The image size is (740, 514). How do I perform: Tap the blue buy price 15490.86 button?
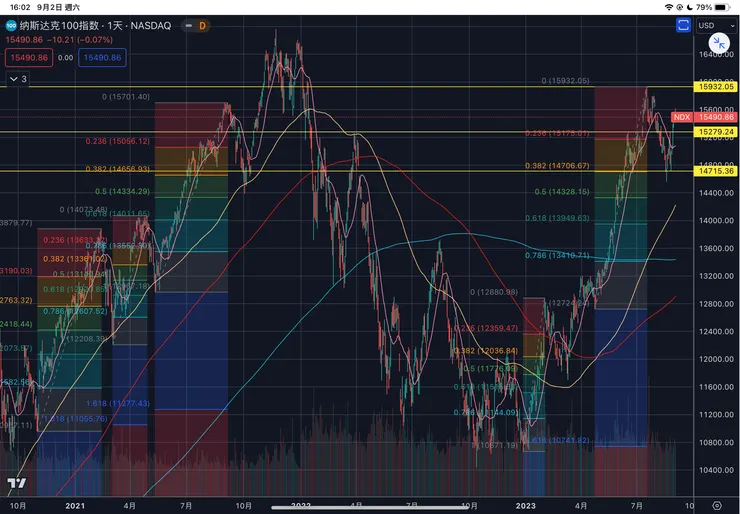coord(102,58)
